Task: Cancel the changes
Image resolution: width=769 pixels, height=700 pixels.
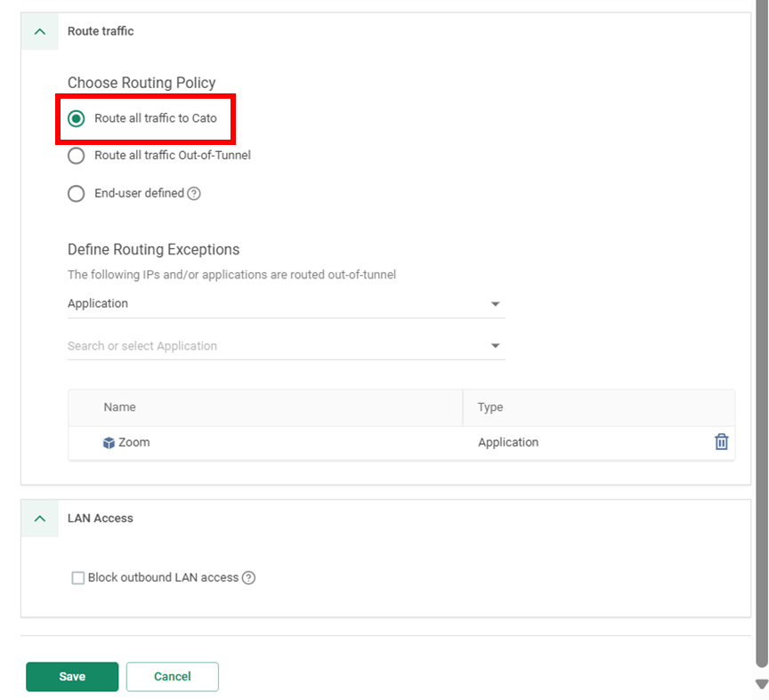Action: point(172,677)
